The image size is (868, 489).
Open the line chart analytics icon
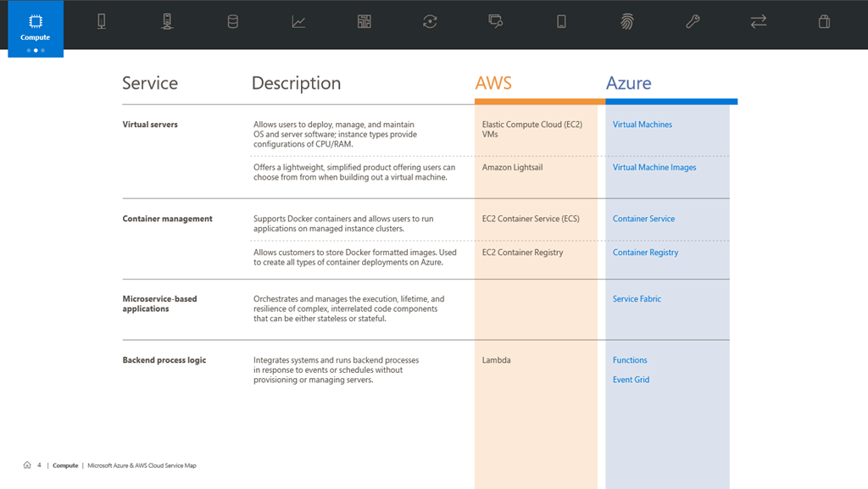pyautogui.click(x=298, y=22)
